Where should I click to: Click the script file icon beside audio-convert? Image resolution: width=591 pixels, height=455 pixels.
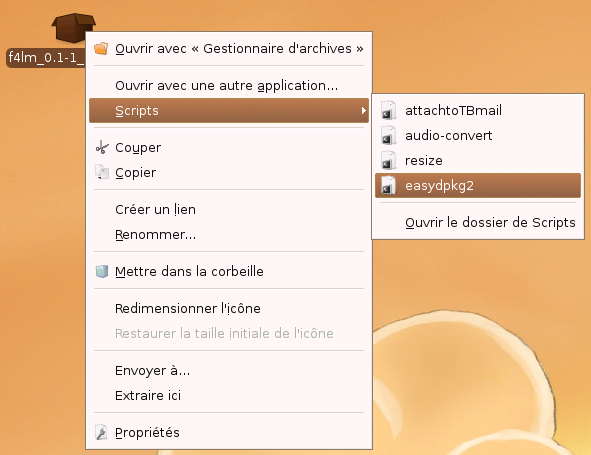click(x=388, y=135)
